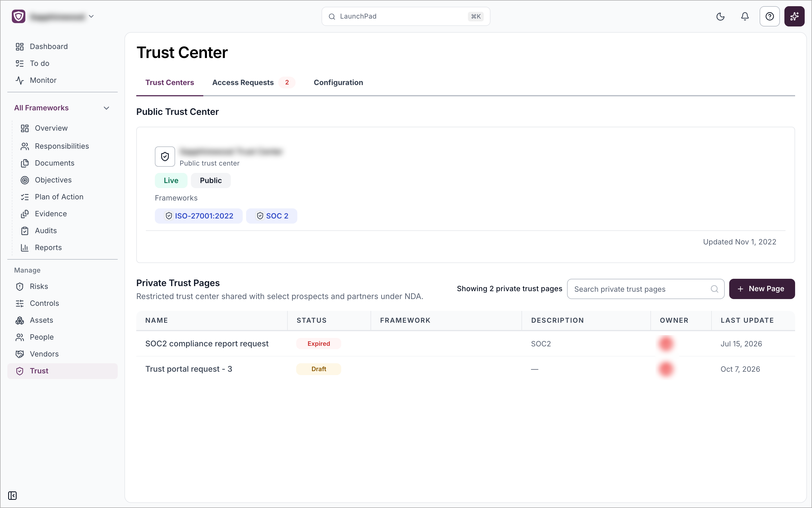Click the Overview icon under All Frameworks
Image resolution: width=812 pixels, height=508 pixels.
(x=25, y=128)
